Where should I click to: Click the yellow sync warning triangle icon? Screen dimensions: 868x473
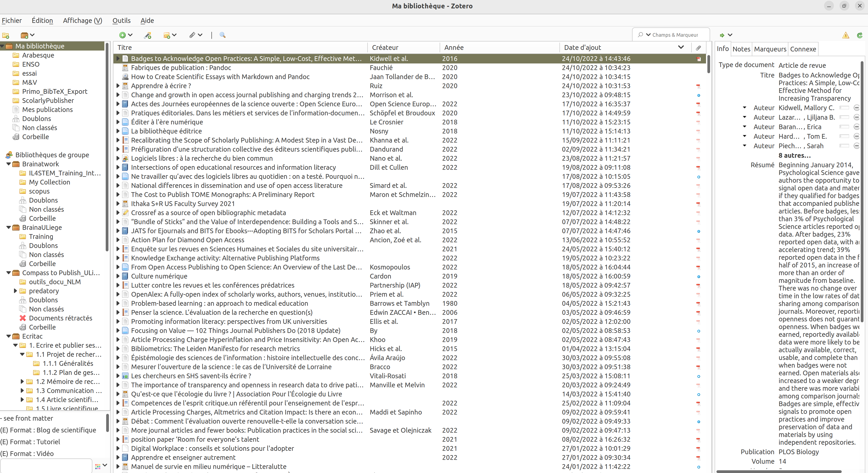846,35
